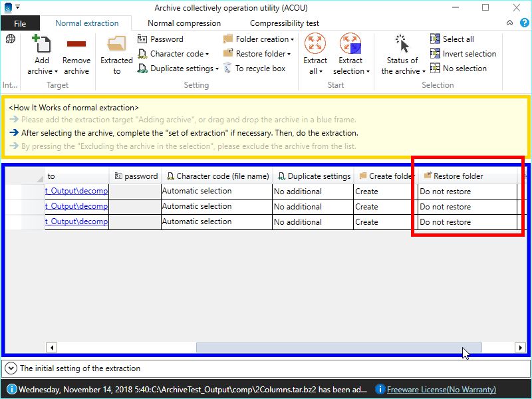This screenshot has height=399, width=532.
Task: Open the File menu
Action: [x=20, y=23]
